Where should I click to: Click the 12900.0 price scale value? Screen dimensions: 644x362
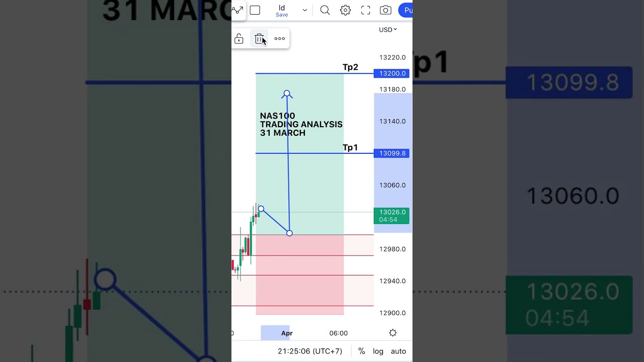pos(392,313)
